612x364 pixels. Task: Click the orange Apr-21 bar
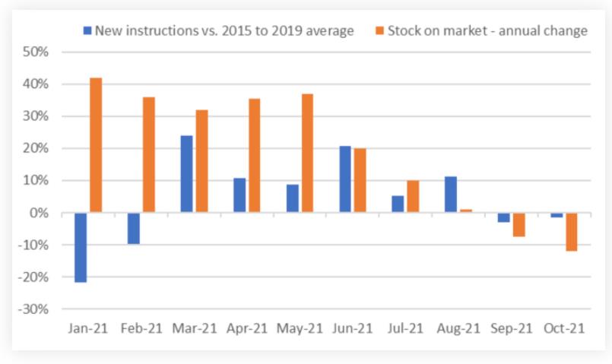pos(255,156)
